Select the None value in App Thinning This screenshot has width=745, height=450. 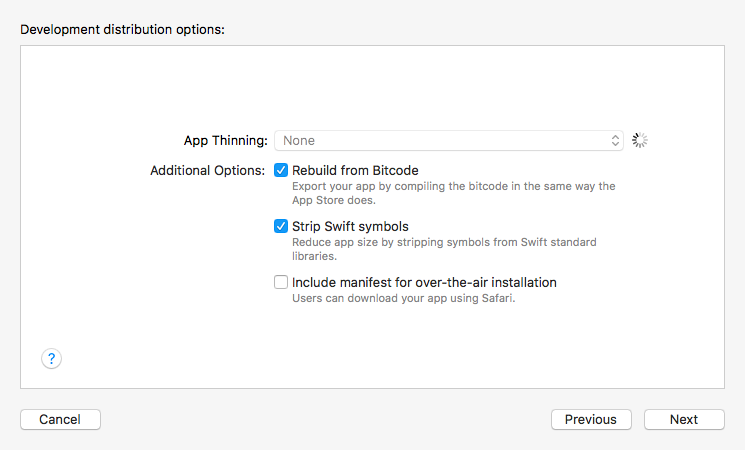click(300, 141)
